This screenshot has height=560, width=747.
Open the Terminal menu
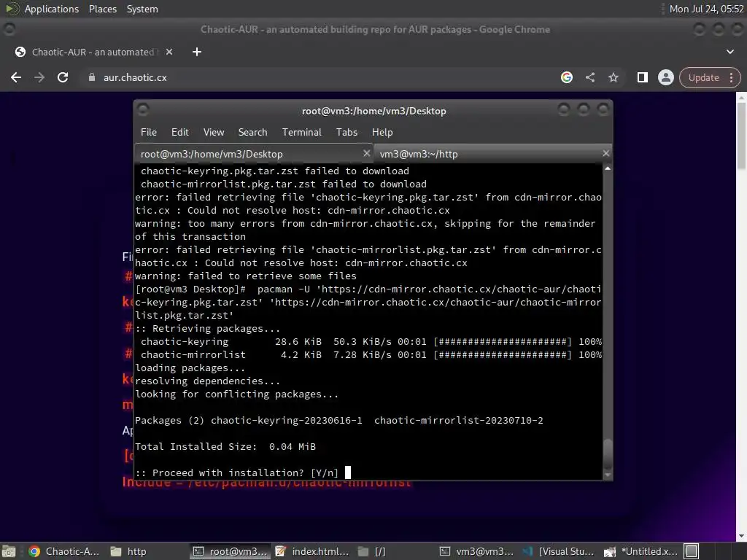[301, 133]
